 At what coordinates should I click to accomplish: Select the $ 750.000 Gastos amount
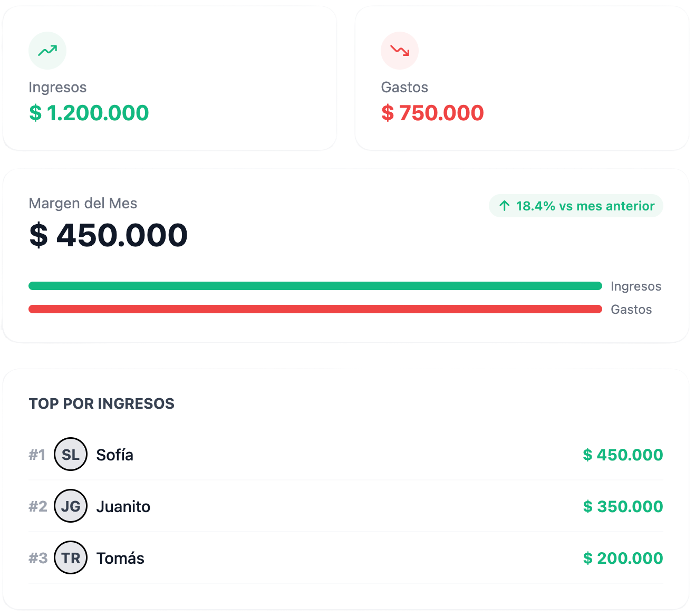[x=432, y=113]
